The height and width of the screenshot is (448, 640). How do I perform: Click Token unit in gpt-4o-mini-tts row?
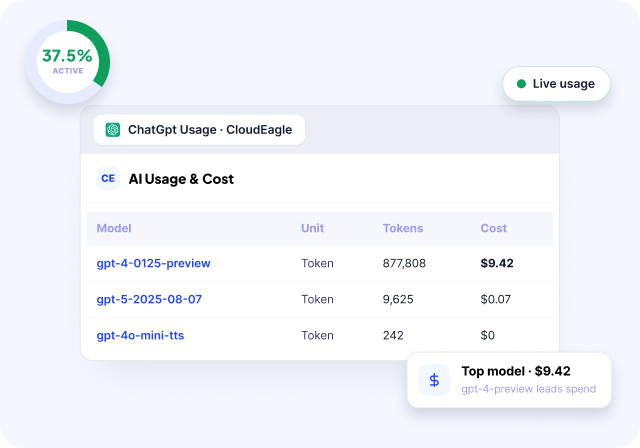pos(318,335)
